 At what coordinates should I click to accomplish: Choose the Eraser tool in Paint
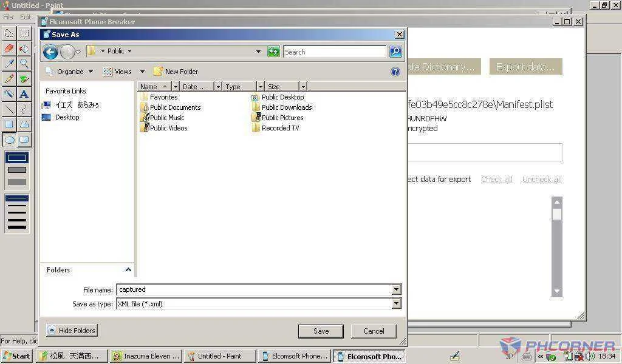pyautogui.click(x=9, y=49)
